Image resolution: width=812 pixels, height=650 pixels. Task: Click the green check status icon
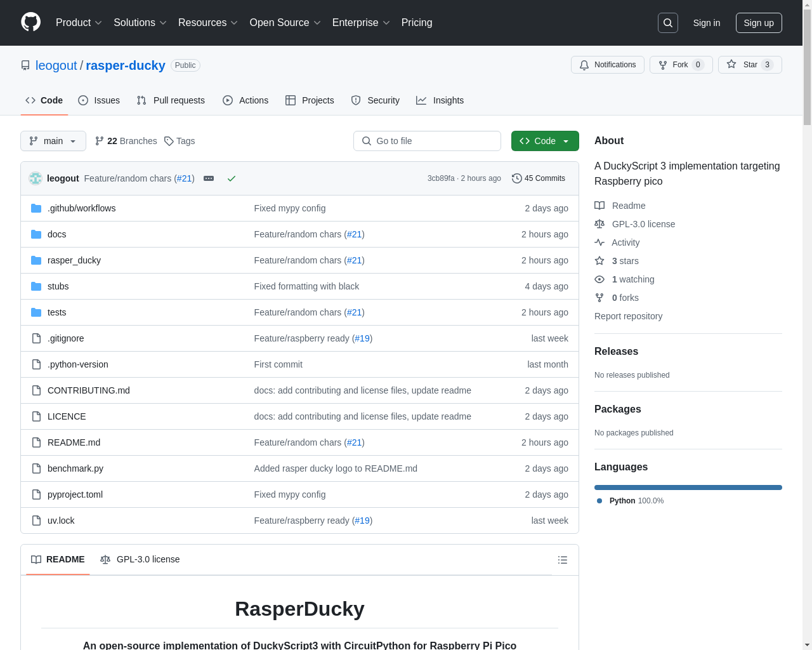tap(232, 178)
